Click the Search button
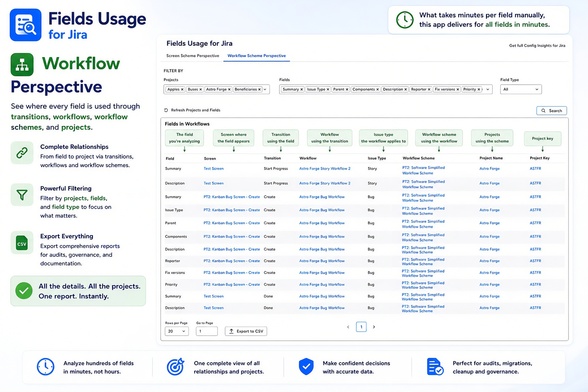Viewport: 588px width, 392px height. [551, 111]
